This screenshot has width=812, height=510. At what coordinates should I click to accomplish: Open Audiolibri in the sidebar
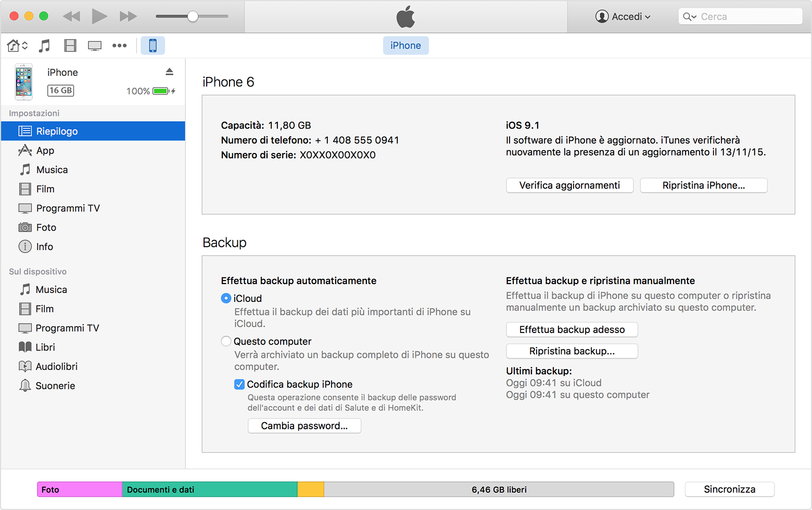click(x=93, y=366)
